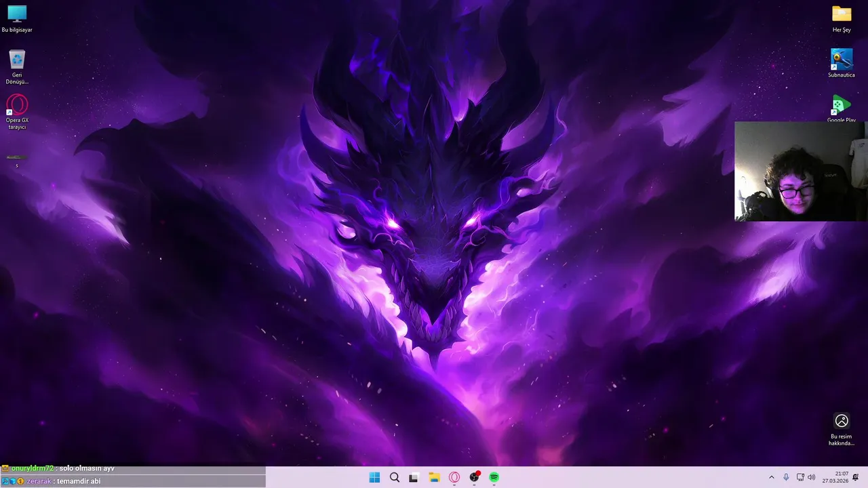The height and width of the screenshot is (488, 868).
Task: Click chat username zerarak
Action: (x=39, y=481)
